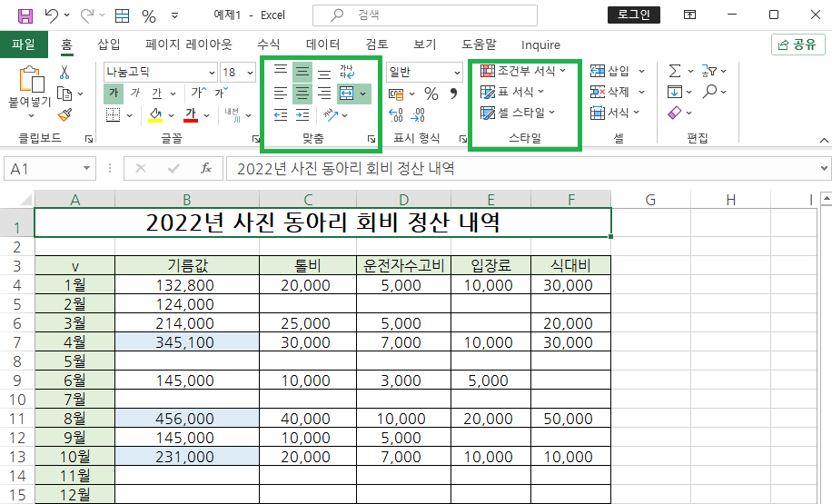Toggle underline 간 formatting
The height and width of the screenshot is (504, 832).
click(x=157, y=94)
